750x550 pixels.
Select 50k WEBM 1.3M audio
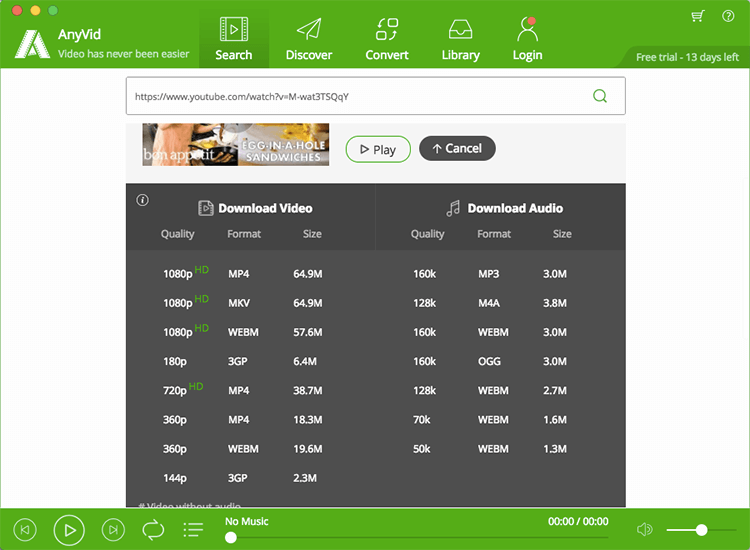(x=500, y=449)
